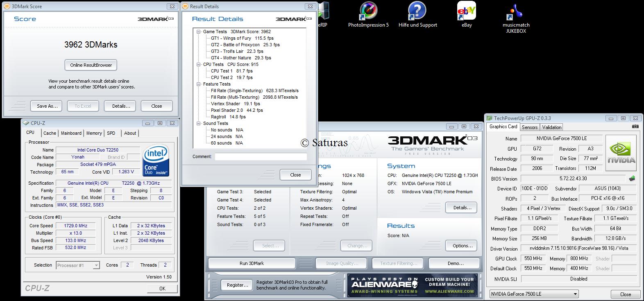The image size is (644, 301).
Task: Close the 3DMark Score dialog via Close button
Action: click(x=156, y=106)
